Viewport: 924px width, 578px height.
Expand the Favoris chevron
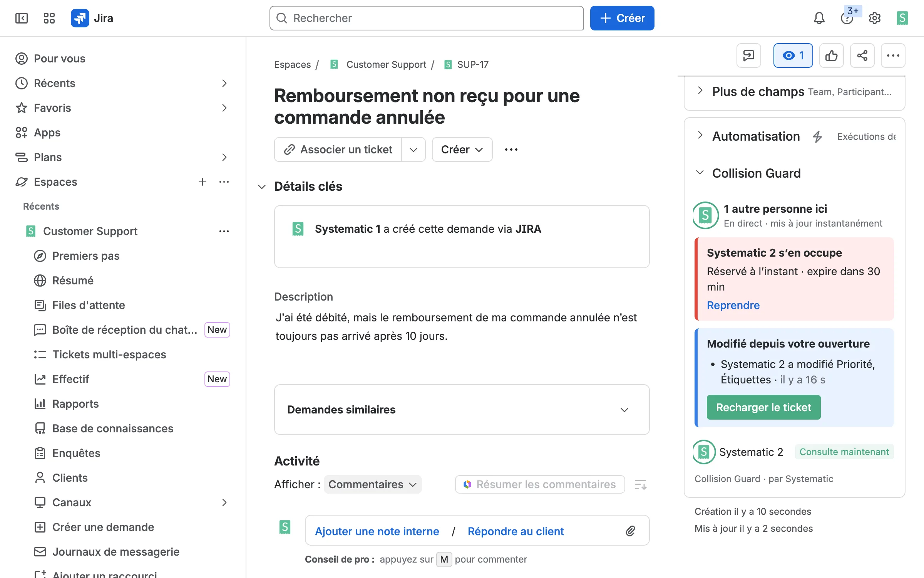[224, 108]
